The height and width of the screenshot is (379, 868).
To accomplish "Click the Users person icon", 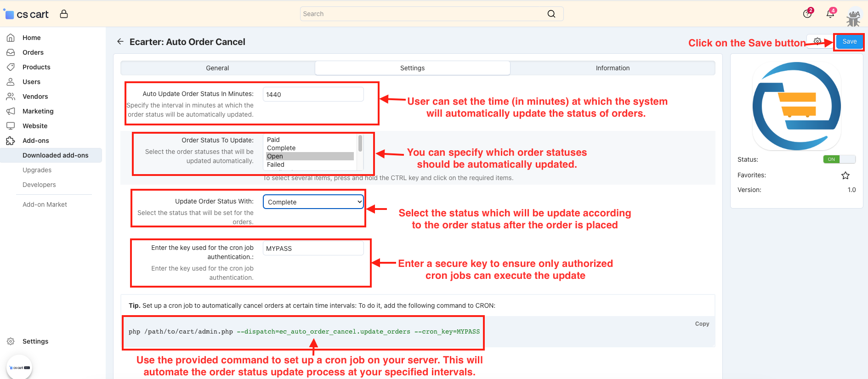I will 11,82.
